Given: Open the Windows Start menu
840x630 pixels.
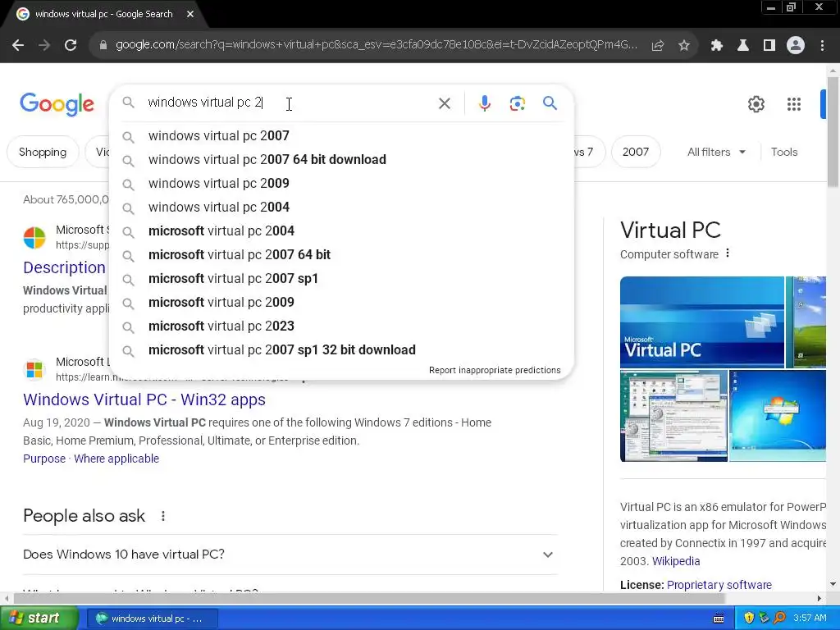Looking at the screenshot, I should pos(39,618).
